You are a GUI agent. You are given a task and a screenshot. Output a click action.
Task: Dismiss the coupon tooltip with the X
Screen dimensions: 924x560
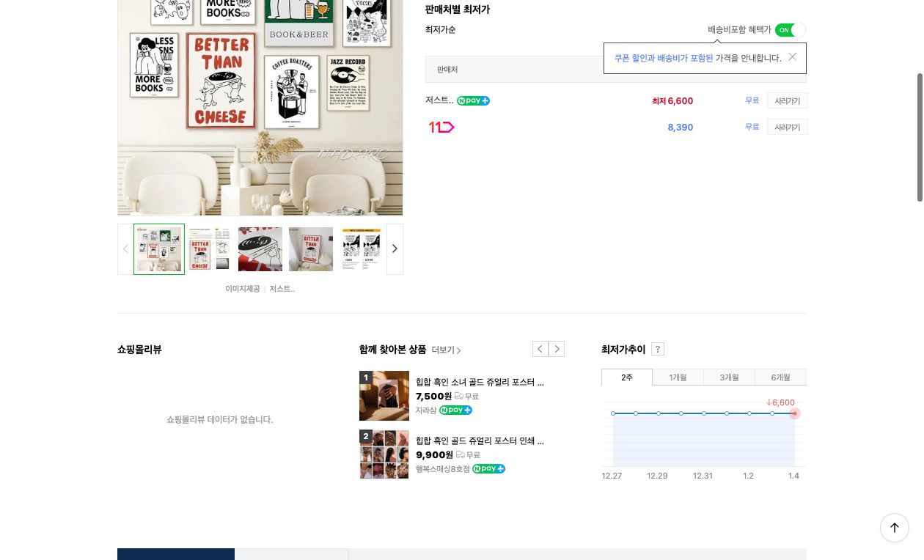coord(793,57)
